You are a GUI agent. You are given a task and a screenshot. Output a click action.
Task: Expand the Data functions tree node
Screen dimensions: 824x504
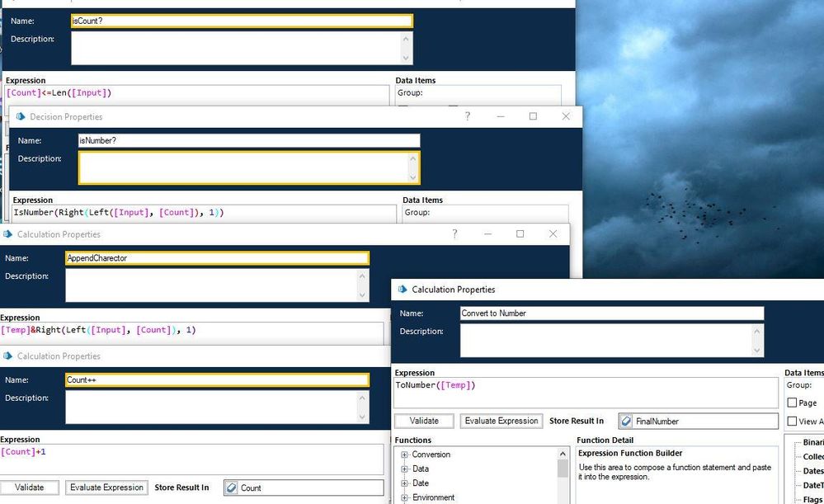tap(404, 469)
